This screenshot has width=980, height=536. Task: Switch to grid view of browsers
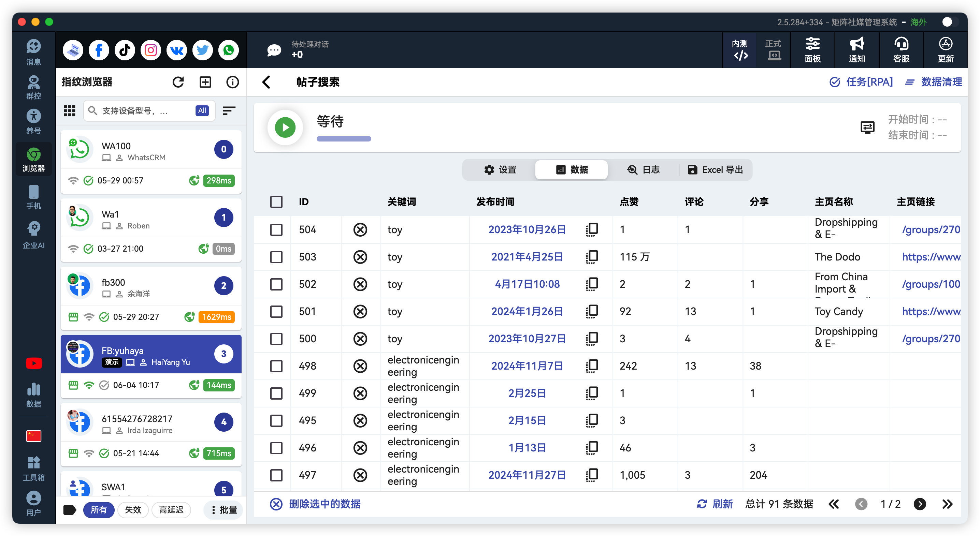[69, 110]
